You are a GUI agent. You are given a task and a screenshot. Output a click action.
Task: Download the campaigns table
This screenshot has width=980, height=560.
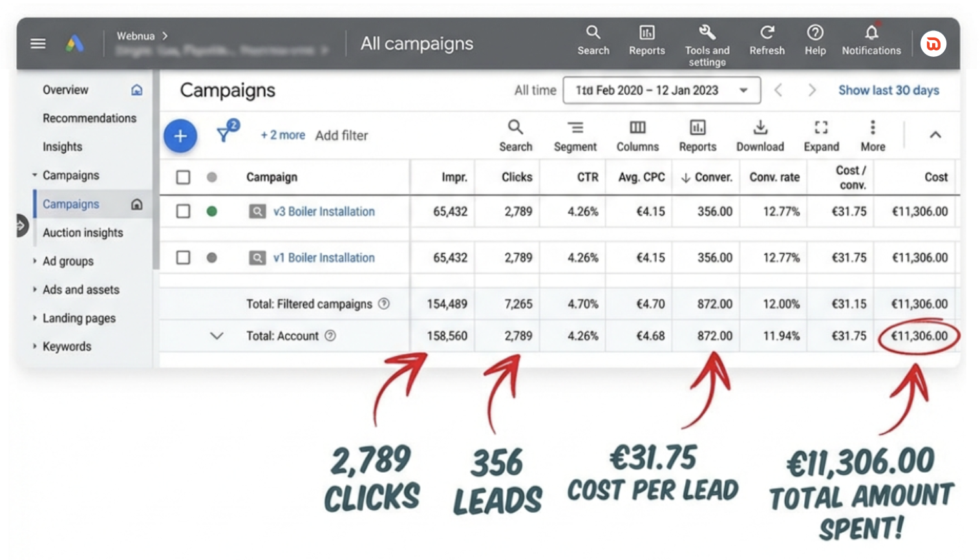pyautogui.click(x=760, y=136)
